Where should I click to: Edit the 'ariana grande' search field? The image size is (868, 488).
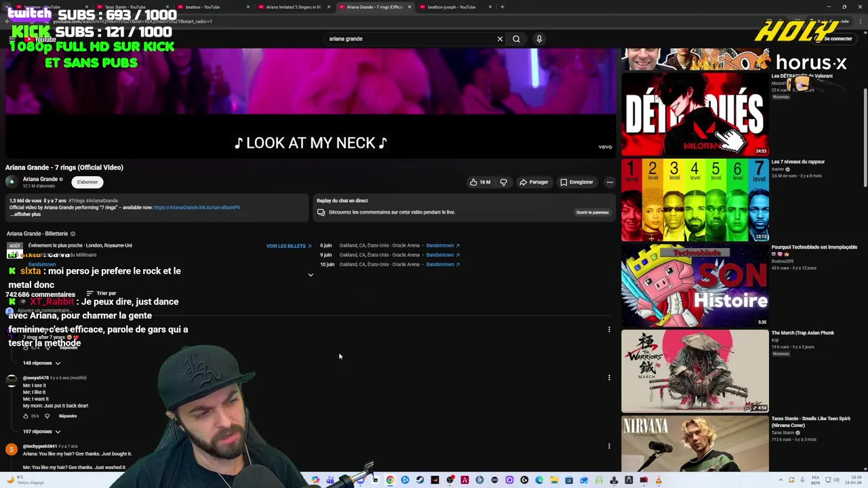click(410, 39)
